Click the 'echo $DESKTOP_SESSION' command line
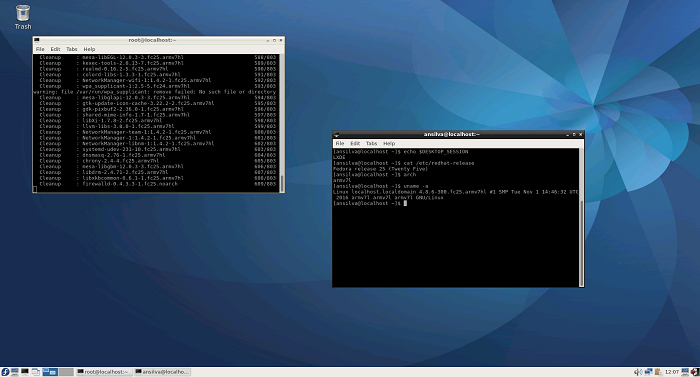 [400, 152]
